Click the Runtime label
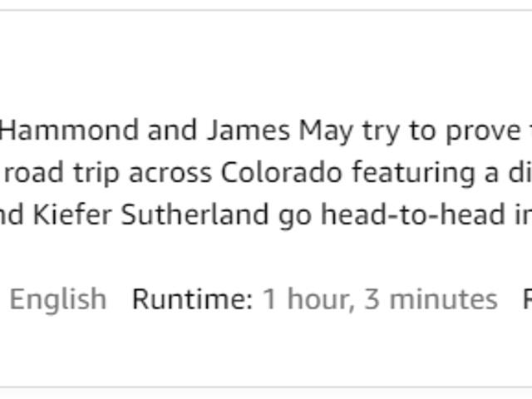 (192, 299)
